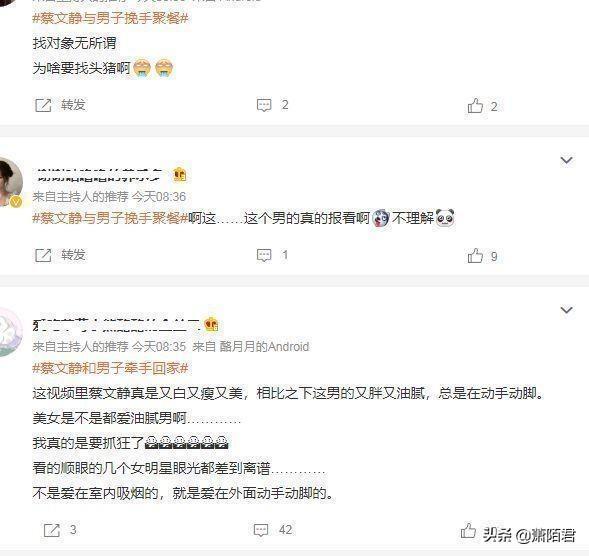Click the 转发 label on the first post
Image resolution: width=589 pixels, height=556 pixels.
(74, 105)
